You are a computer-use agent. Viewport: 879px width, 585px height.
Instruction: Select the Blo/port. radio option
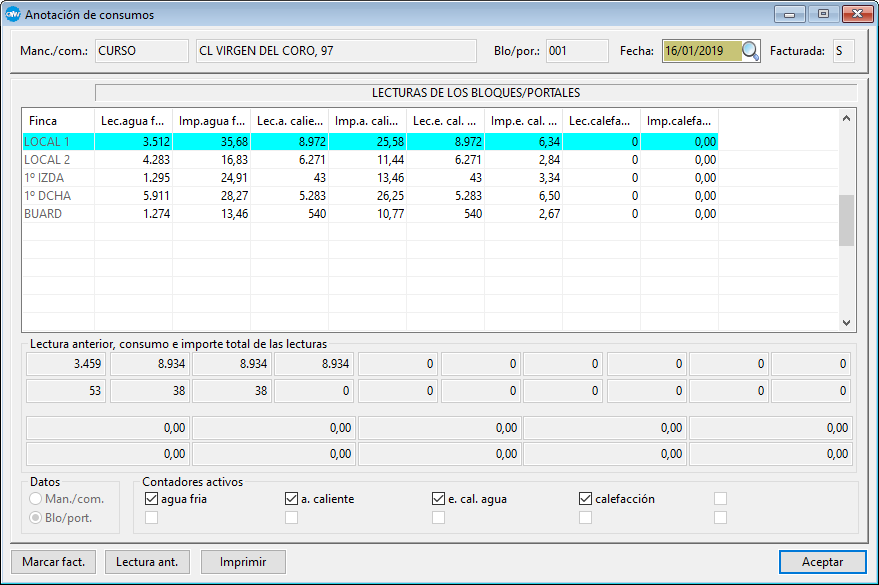pos(37,517)
